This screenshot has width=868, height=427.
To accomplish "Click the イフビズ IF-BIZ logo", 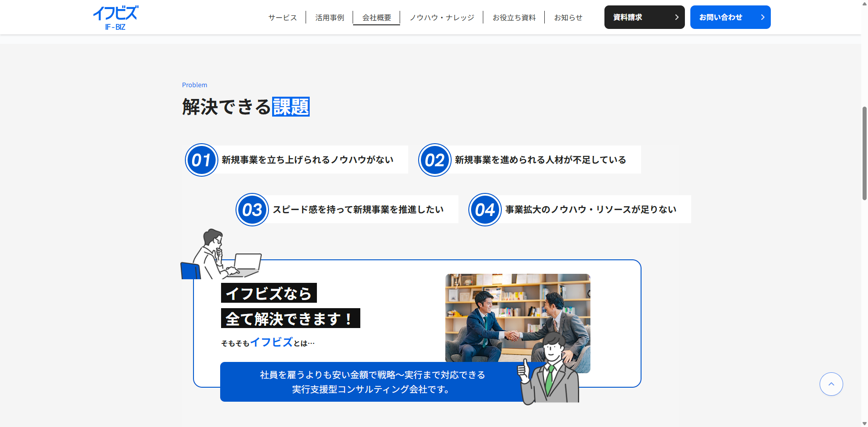I will pyautogui.click(x=115, y=18).
